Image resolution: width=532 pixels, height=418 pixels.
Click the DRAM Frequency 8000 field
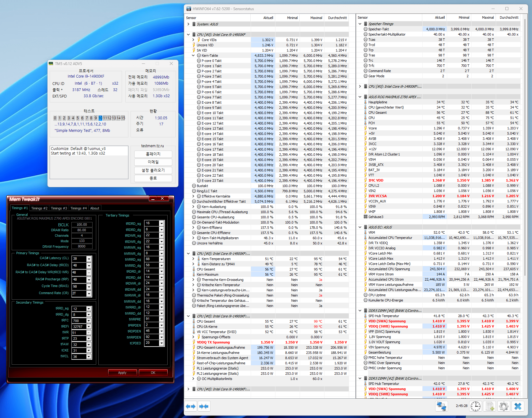[82, 247]
